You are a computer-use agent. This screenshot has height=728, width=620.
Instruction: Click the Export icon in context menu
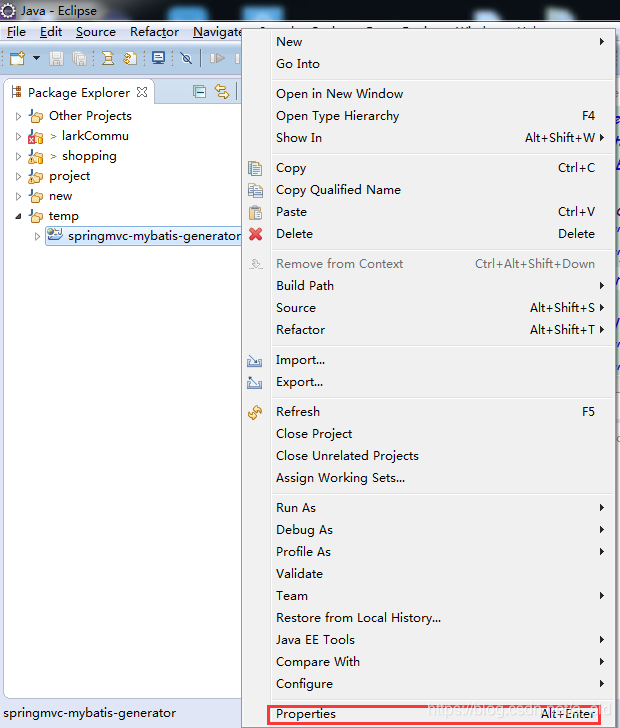255,383
